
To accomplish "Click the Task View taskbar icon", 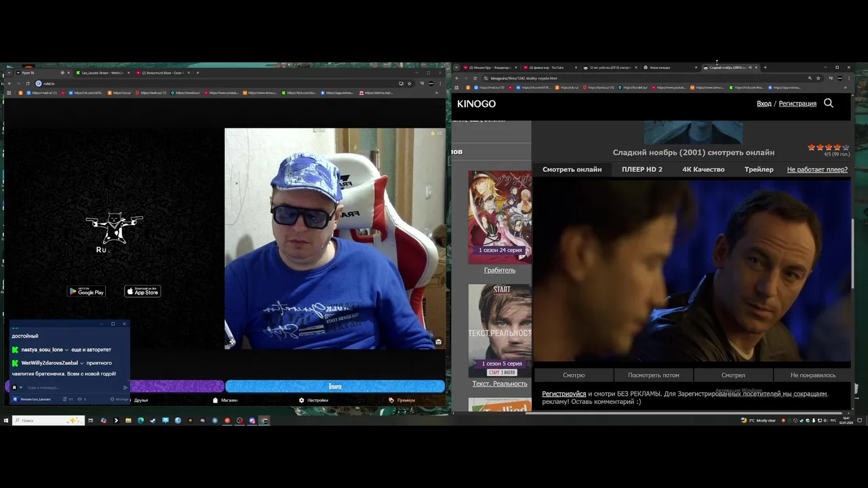I will click(91, 420).
